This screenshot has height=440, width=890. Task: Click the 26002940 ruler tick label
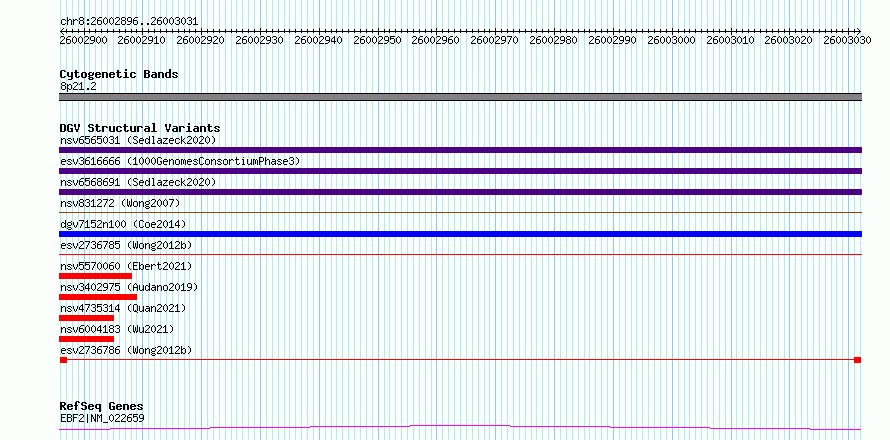pyautogui.click(x=318, y=40)
